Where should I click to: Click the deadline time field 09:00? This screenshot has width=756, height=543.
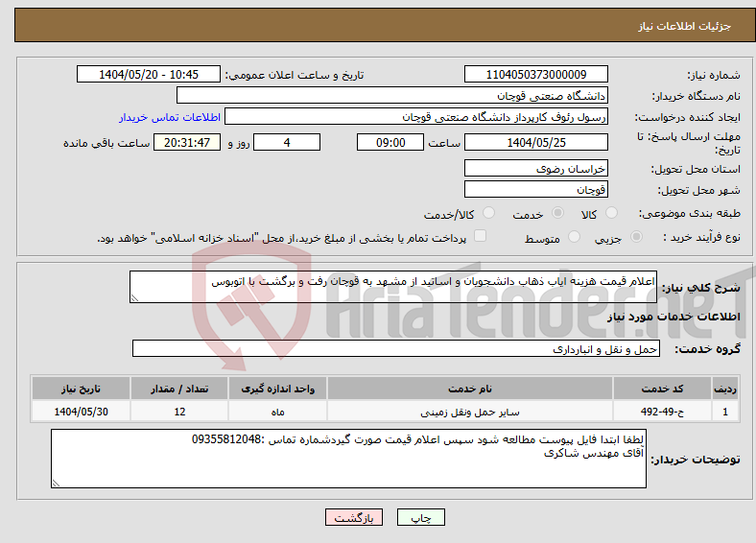390,142
